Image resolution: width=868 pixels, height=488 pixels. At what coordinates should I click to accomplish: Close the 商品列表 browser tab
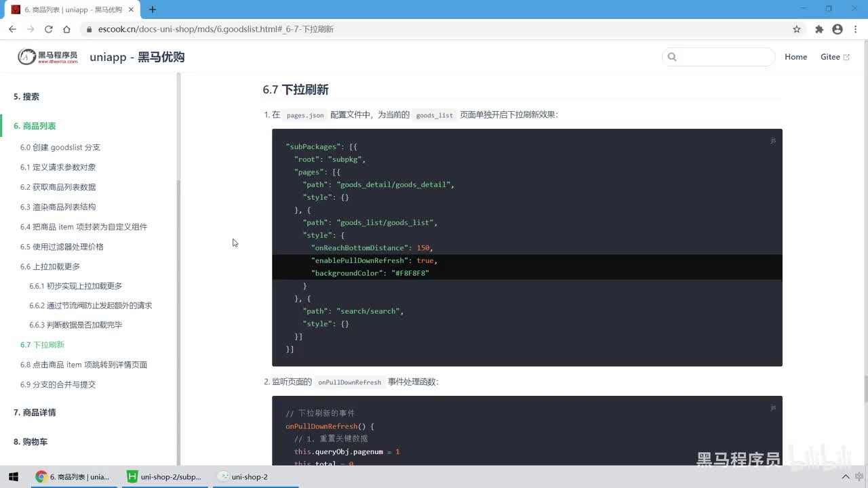(x=132, y=9)
